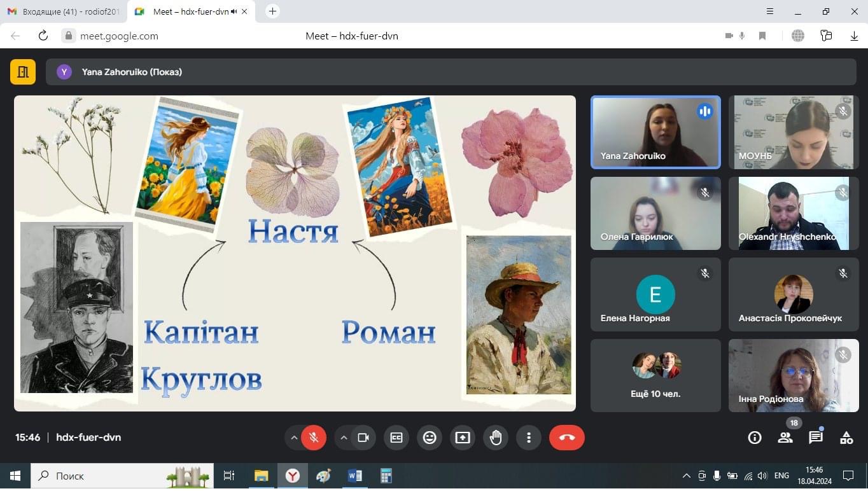This screenshot has height=491, width=868.
Task: Select the МОУНБ video tile
Action: [794, 132]
